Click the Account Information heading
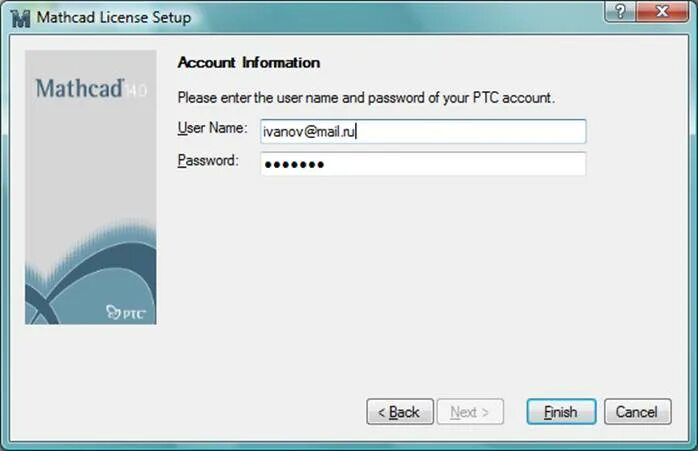Viewport: 698px width, 451px height. tap(248, 63)
